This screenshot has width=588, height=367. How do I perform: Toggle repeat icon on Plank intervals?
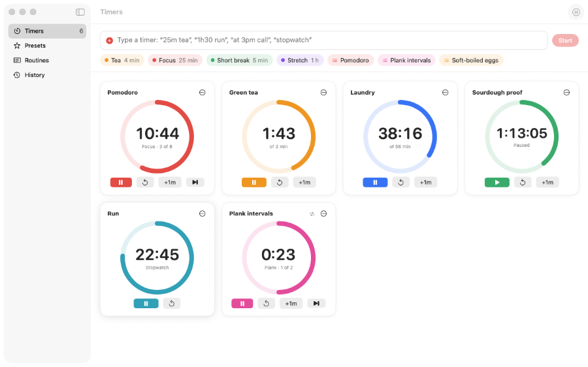coord(312,214)
